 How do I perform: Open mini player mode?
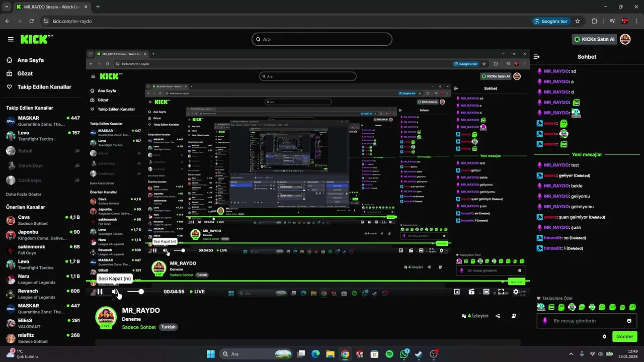pos(457,292)
